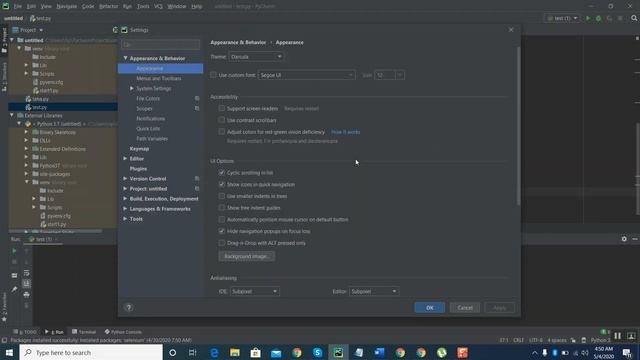
Task: Enable Show tree indent guides
Action: (x=222, y=208)
